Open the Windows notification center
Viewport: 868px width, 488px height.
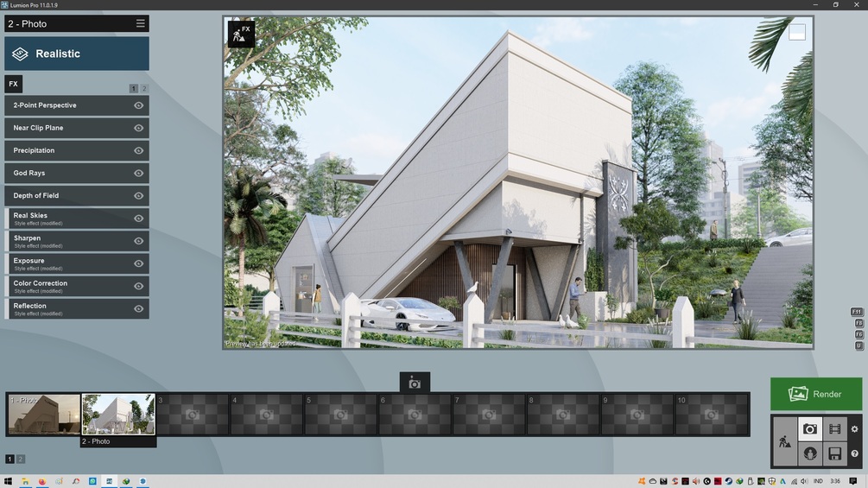pyautogui.click(x=853, y=481)
